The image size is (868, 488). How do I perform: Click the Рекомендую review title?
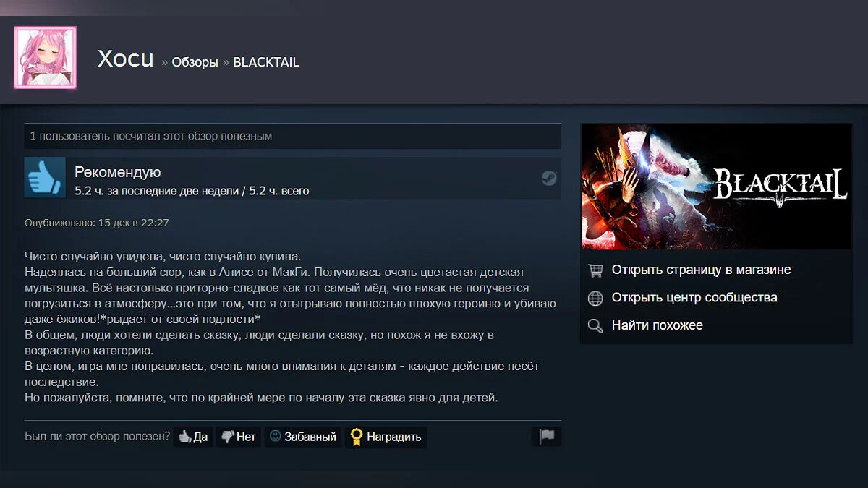pyautogui.click(x=118, y=172)
